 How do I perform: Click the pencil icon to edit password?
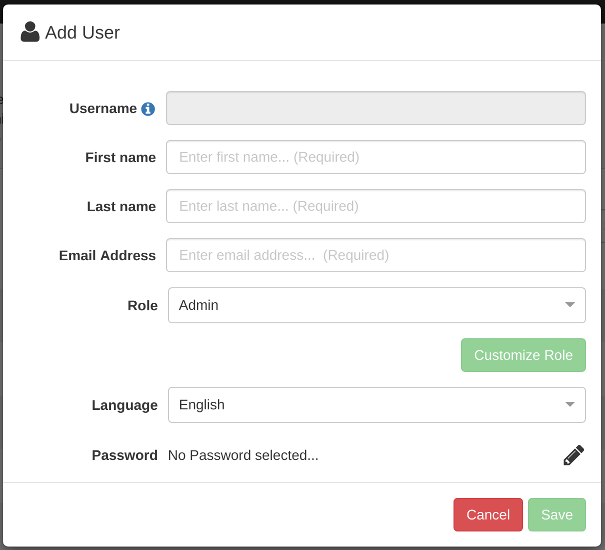click(573, 455)
